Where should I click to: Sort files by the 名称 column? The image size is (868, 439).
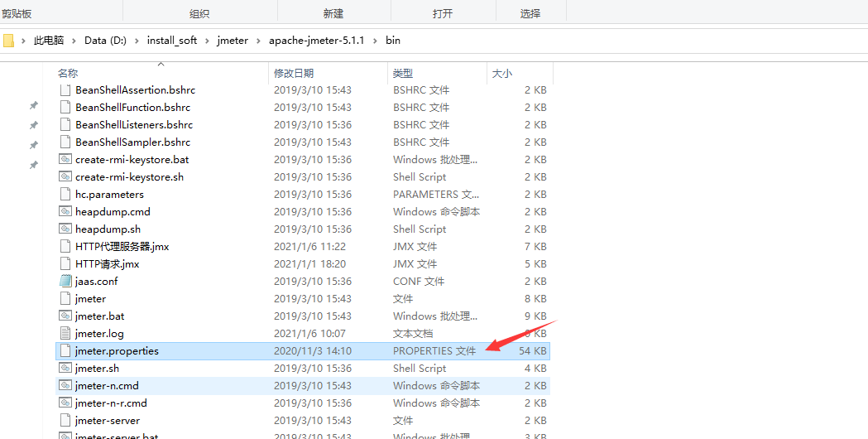point(68,73)
